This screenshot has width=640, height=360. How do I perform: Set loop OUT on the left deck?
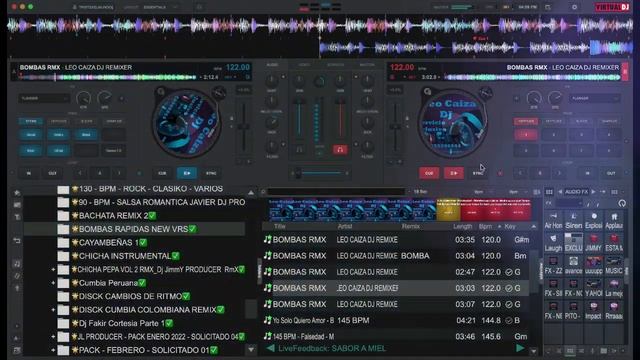click(52, 173)
